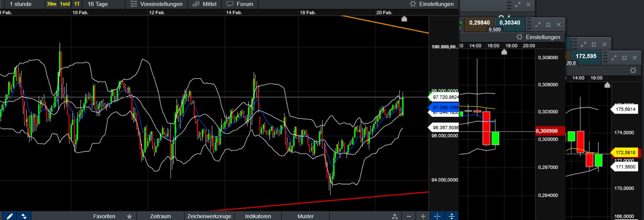Click the 0,500 spread value
644x220 pixels.
click(x=495, y=29)
